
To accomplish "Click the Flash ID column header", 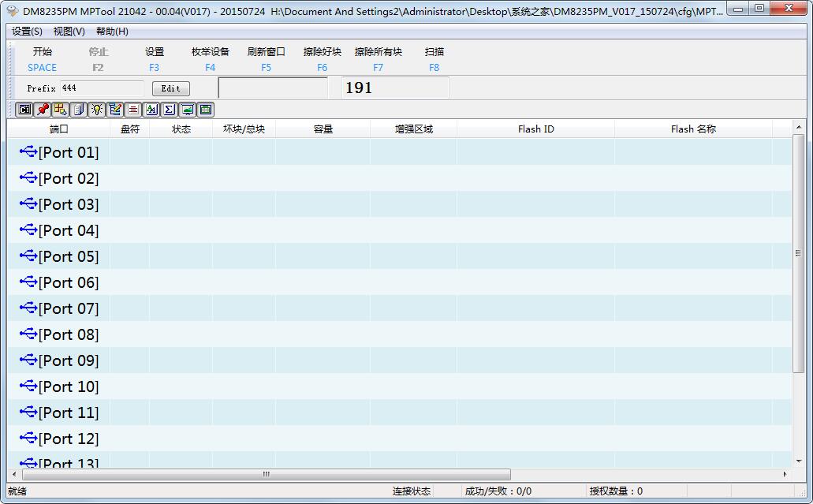I will pyautogui.click(x=535, y=129).
